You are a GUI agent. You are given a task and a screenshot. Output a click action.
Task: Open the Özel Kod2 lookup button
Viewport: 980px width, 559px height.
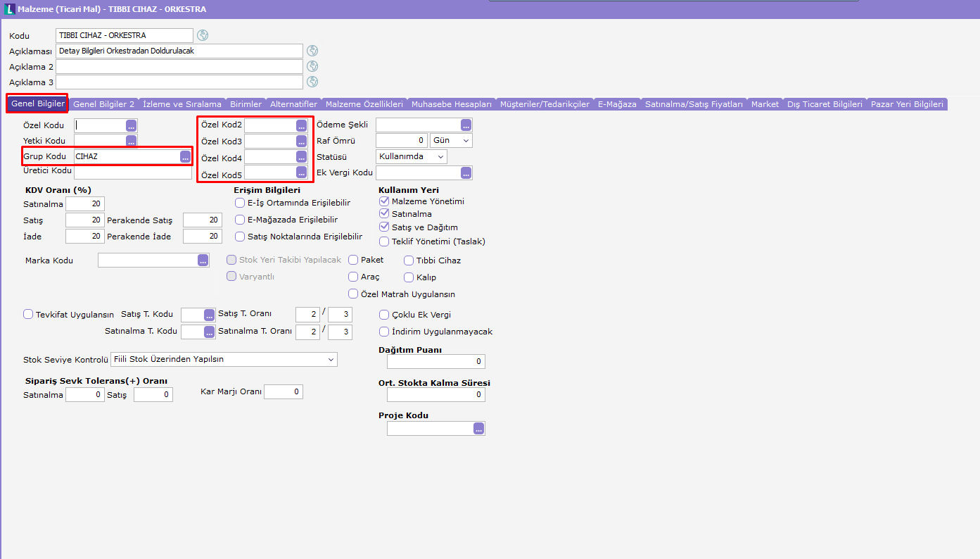click(301, 125)
